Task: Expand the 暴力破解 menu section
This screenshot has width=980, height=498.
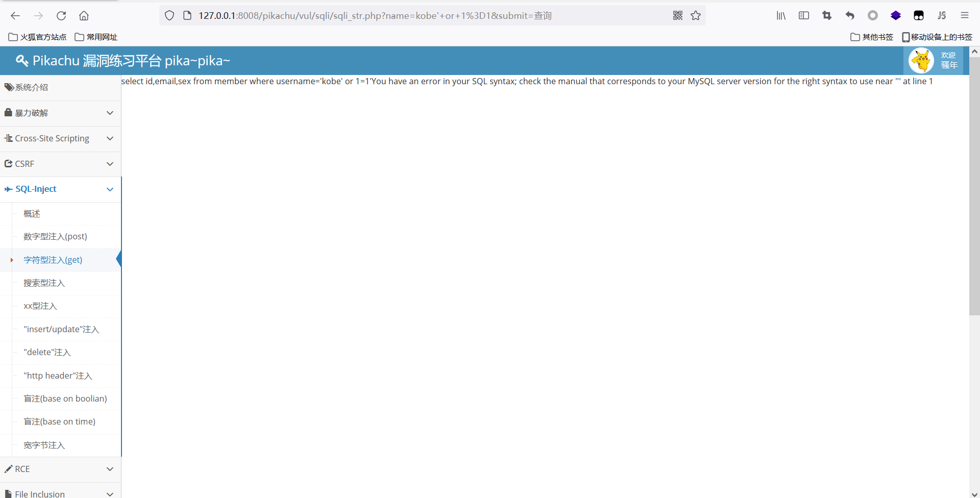Action: 60,113
